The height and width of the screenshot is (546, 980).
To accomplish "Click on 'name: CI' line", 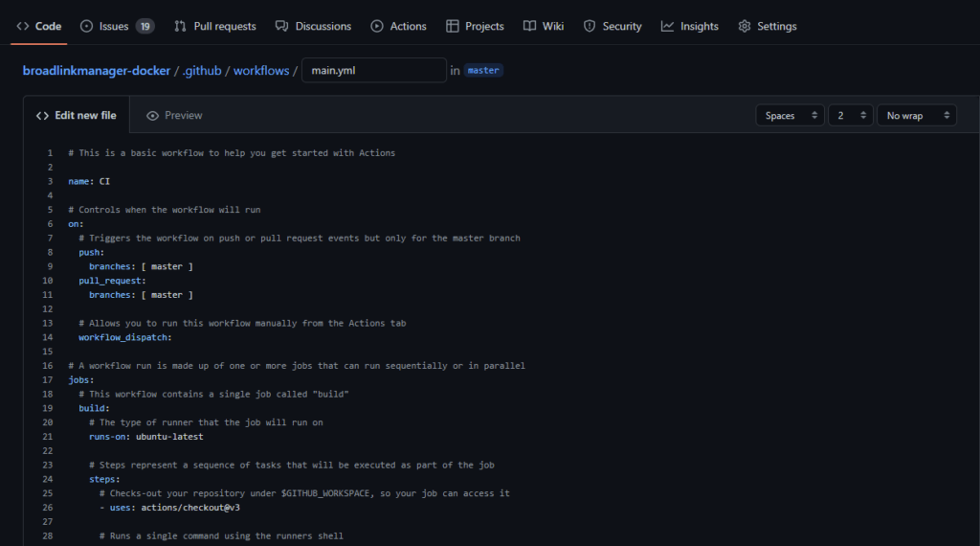I will (x=89, y=181).
